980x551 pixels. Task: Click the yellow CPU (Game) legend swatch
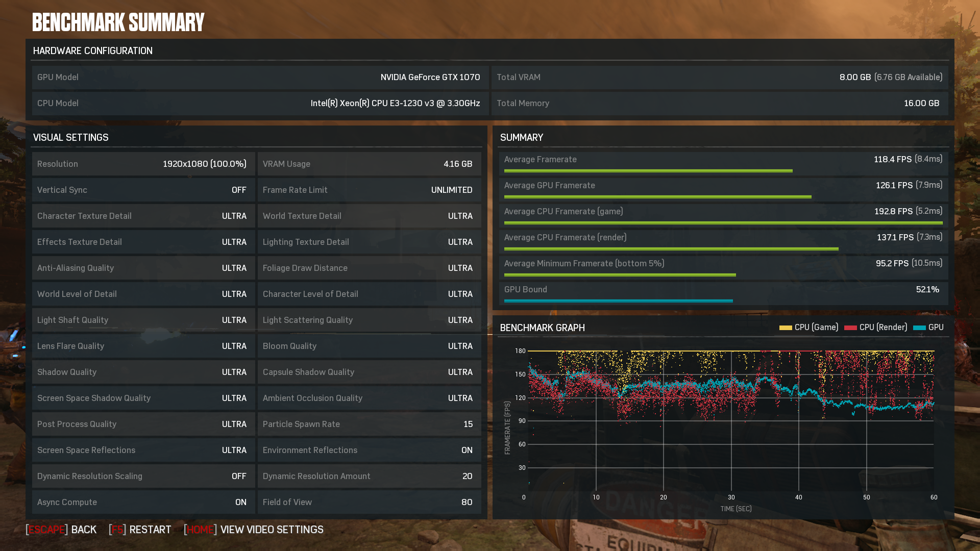click(x=786, y=328)
